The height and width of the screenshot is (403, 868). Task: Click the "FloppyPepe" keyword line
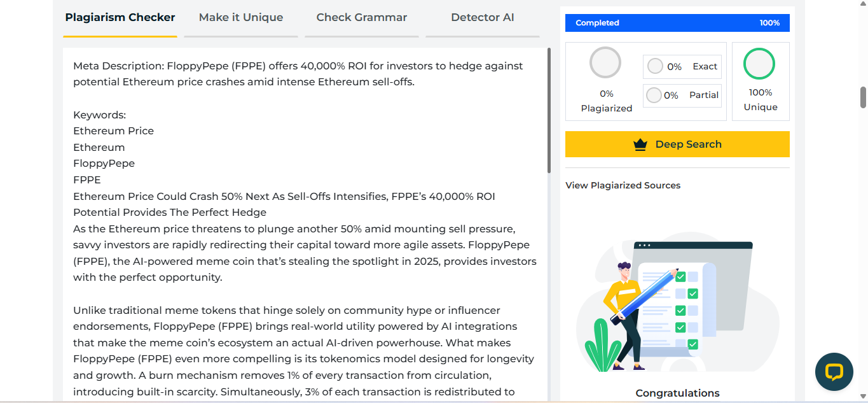tap(104, 164)
